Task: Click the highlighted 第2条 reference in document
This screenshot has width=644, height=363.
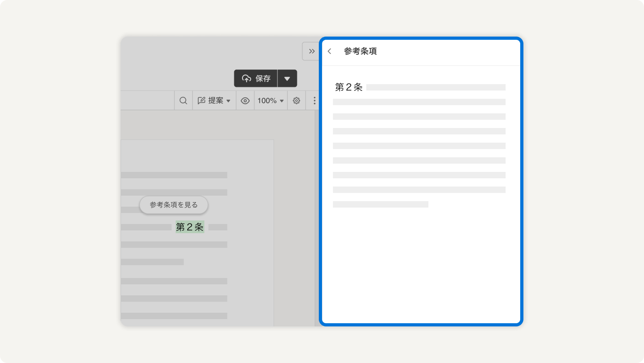Action: [190, 227]
